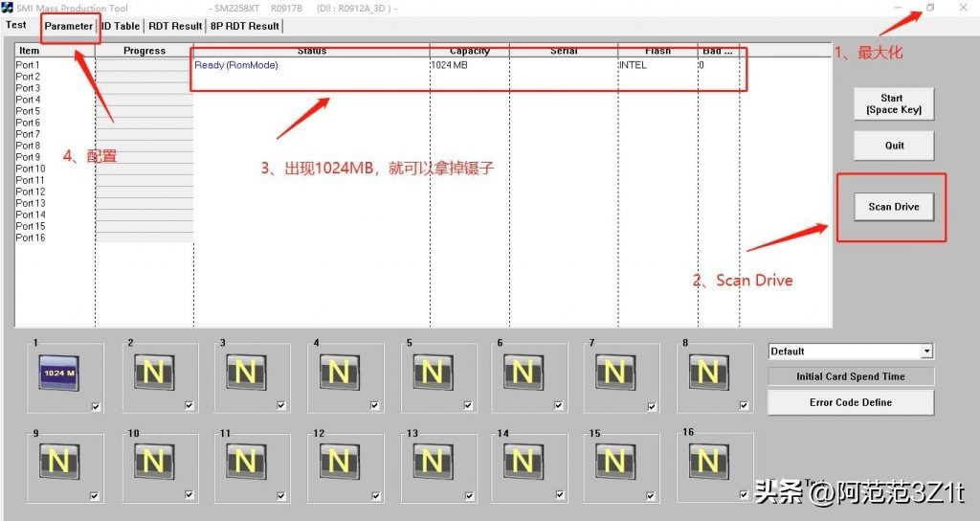Screen dimensions: 980x521
Task: Toggle the checkbox for port 15
Action: click(x=651, y=496)
